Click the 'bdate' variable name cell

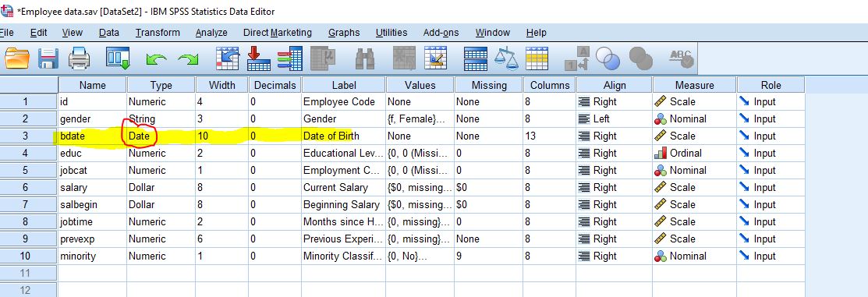pos(93,136)
